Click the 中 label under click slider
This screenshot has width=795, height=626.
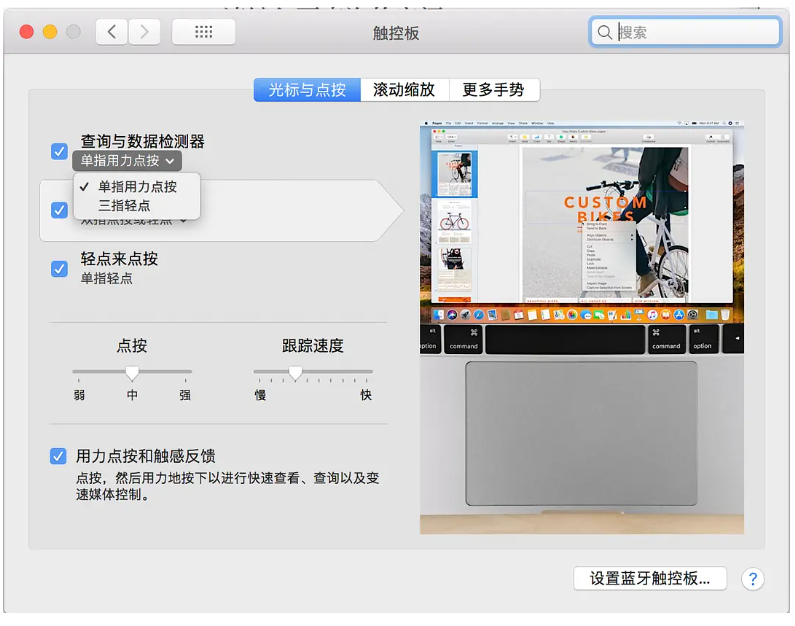point(132,395)
